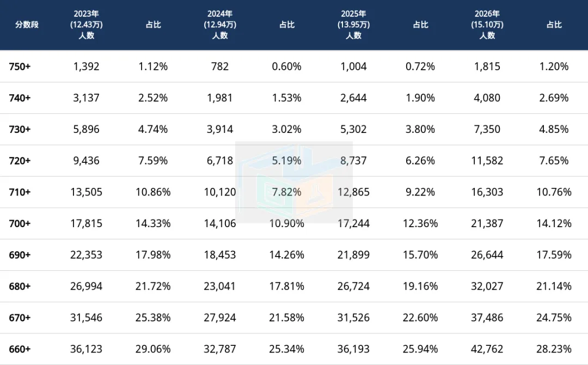Select the 740+ score band label
The height and width of the screenshot is (365, 588).
pos(20,98)
